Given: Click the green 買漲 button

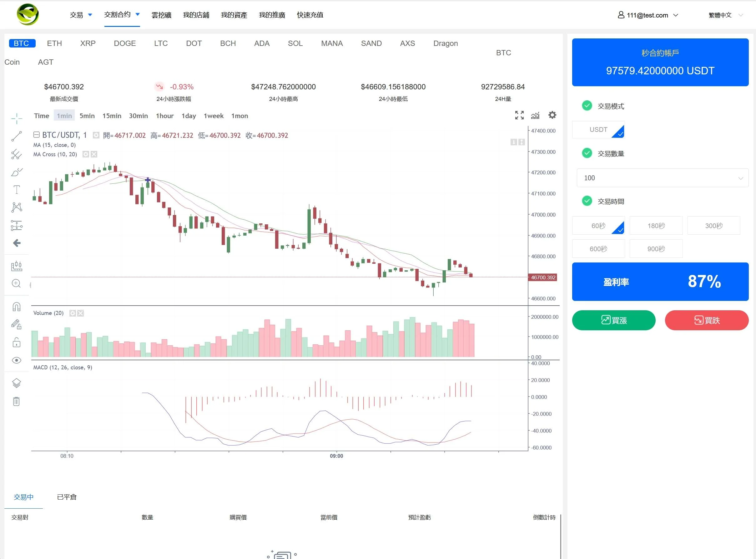Looking at the screenshot, I should click(x=613, y=320).
